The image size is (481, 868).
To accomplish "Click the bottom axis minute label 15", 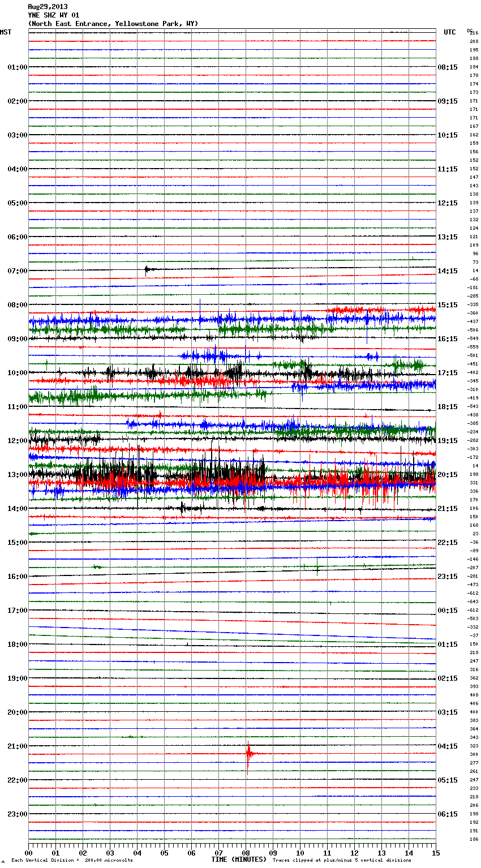I will pyautogui.click(x=435, y=853).
